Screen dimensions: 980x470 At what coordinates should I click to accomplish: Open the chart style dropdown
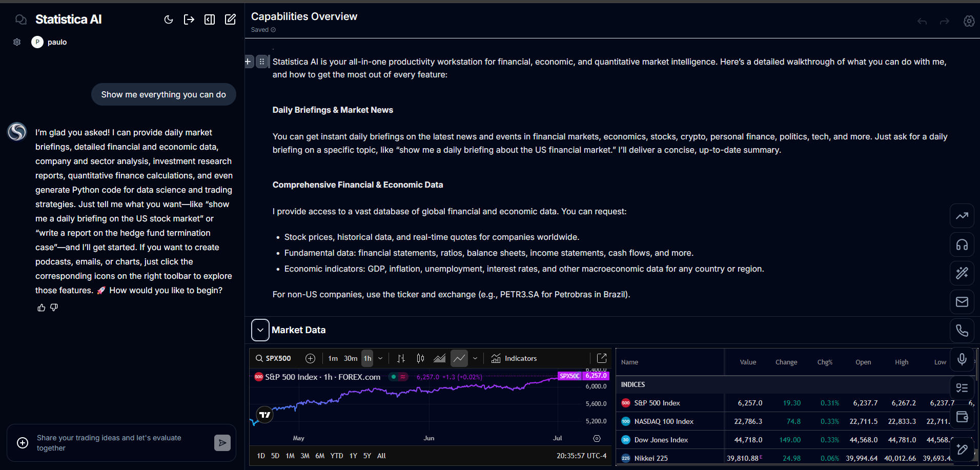click(x=475, y=358)
